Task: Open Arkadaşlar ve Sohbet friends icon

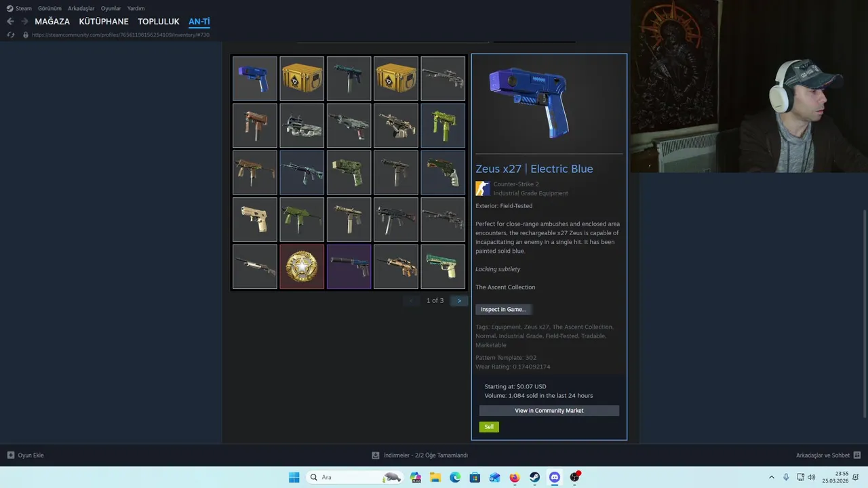Action: pos(857,455)
